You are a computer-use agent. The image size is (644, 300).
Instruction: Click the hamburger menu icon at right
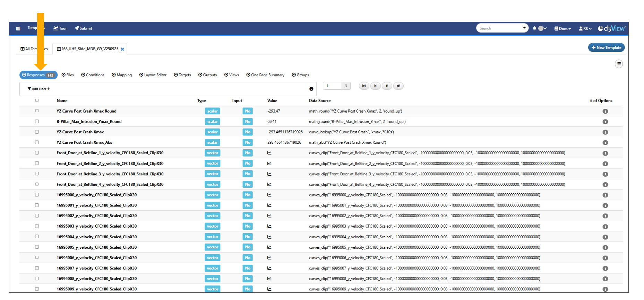pyautogui.click(x=619, y=64)
